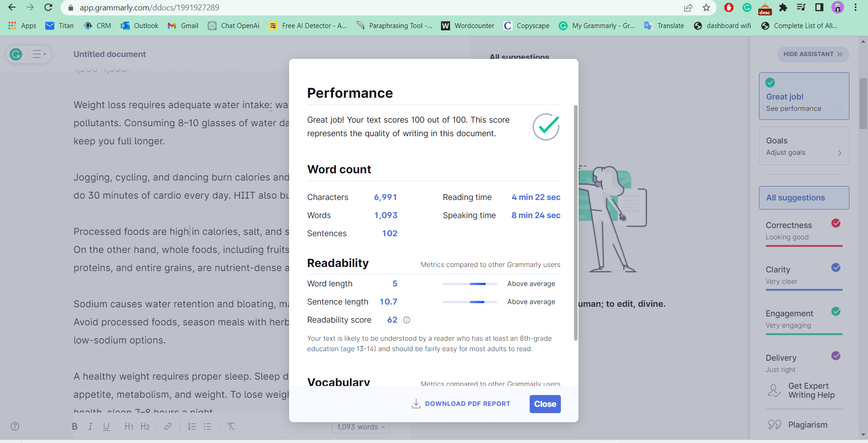This screenshot has height=443, width=868.
Task: Click the share page icon in address bar
Action: (688, 8)
